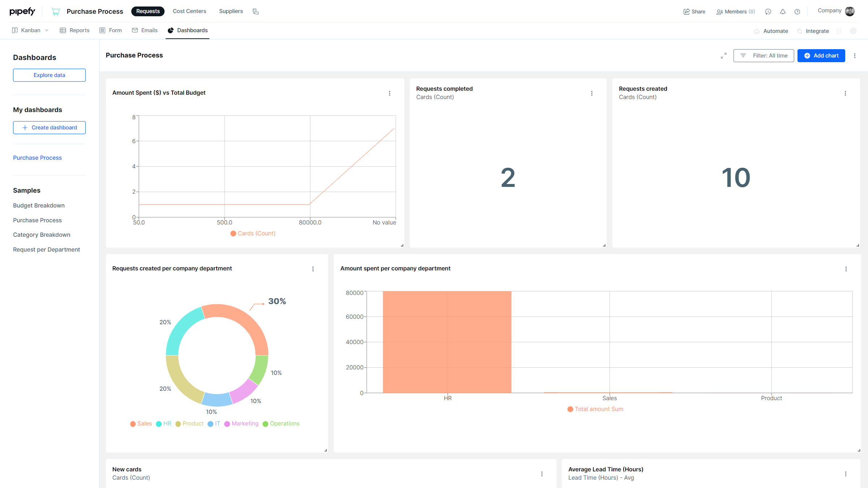The height and width of the screenshot is (488, 868).
Task: Click the pipe settings gear icon
Action: (x=853, y=31)
